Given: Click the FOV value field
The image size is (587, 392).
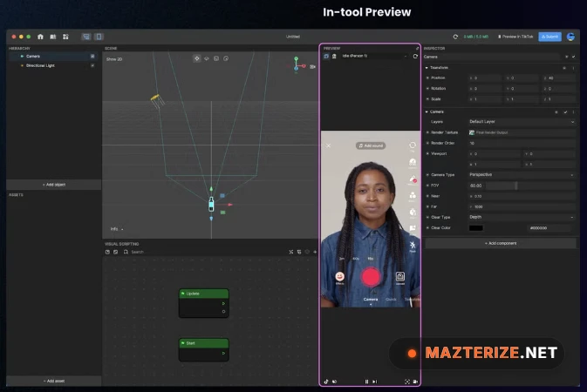Looking at the screenshot, I should tap(490, 185).
